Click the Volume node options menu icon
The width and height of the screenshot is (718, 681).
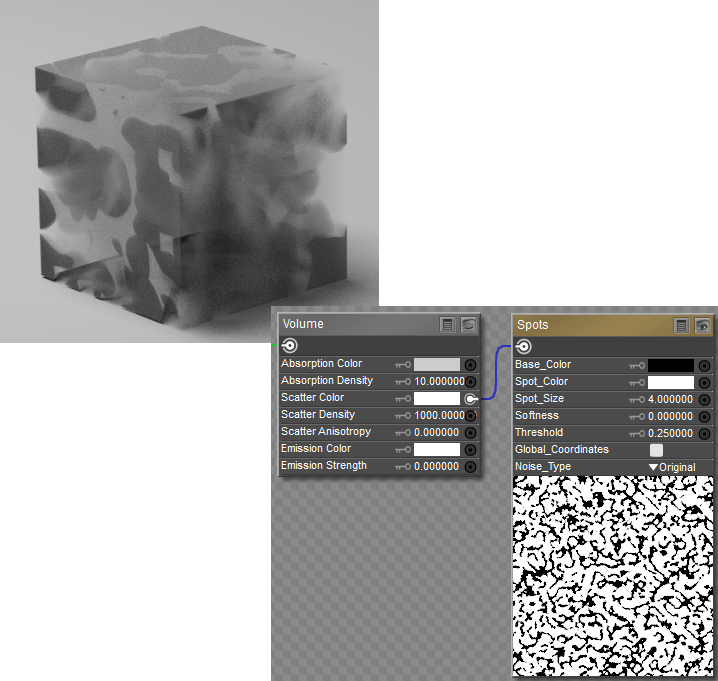tap(448, 325)
